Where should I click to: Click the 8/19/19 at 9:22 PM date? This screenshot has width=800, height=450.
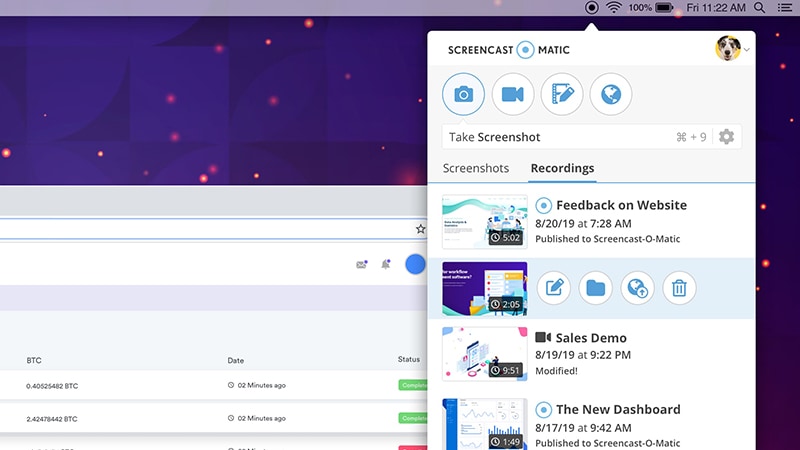583,355
